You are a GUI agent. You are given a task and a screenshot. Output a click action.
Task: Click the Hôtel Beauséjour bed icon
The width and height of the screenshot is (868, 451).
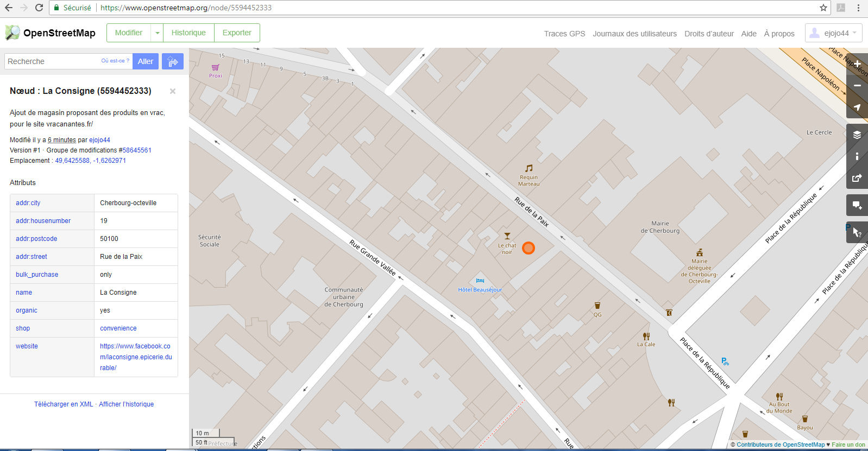click(480, 281)
